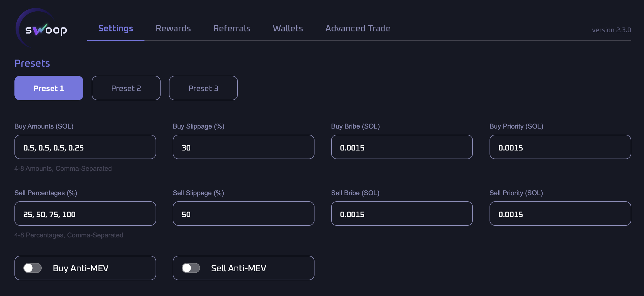This screenshot has width=644, height=296.
Task: Click the Buy Amounts (SOL) field
Action: click(85, 147)
